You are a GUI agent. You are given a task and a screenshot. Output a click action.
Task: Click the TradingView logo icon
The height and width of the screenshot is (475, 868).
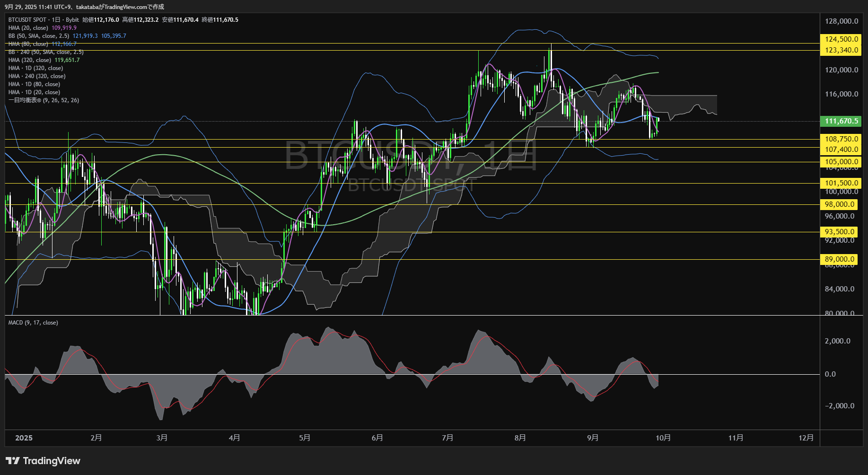pos(13,461)
